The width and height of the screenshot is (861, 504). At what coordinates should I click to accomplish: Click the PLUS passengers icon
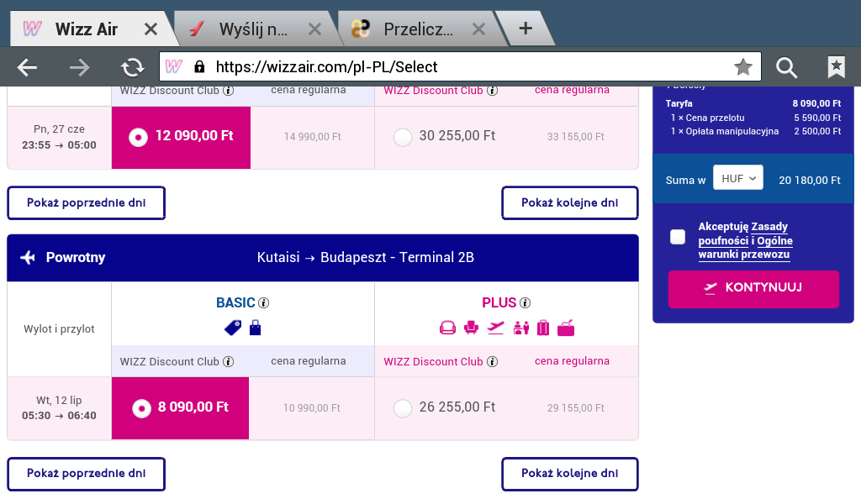[520, 328]
